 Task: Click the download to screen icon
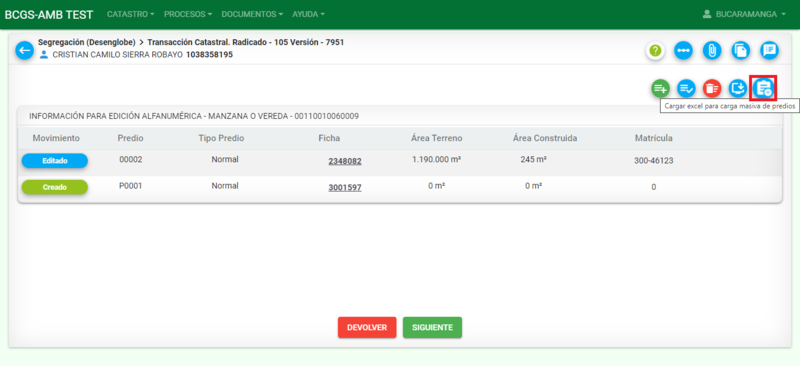(x=737, y=88)
